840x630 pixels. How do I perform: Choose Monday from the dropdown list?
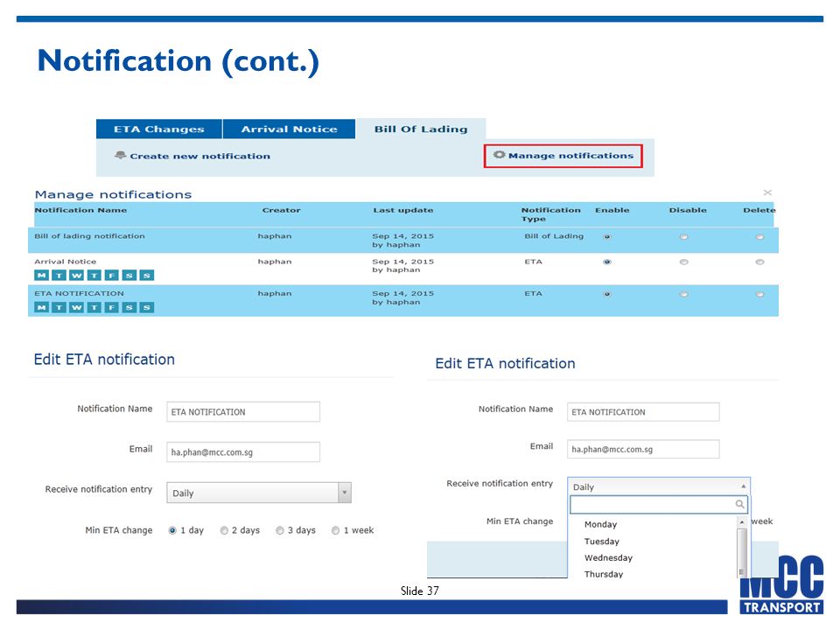[x=600, y=524]
